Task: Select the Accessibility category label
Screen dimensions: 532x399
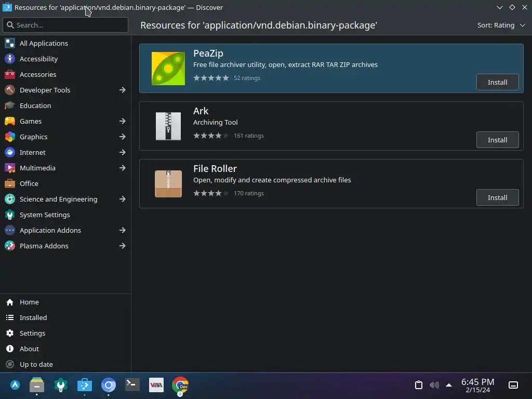Action: point(38,59)
